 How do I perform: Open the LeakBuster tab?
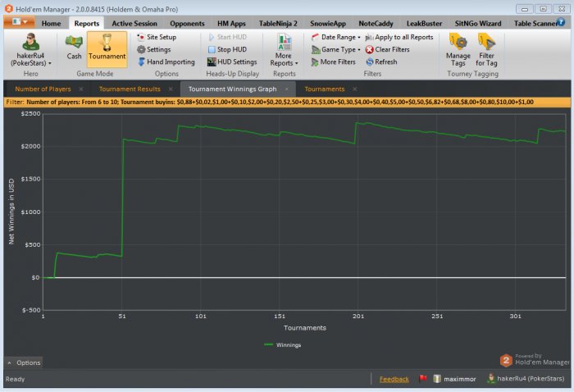point(424,24)
